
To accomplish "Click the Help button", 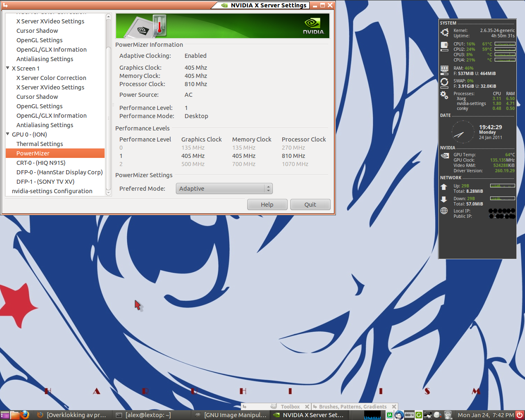I will [x=267, y=205].
